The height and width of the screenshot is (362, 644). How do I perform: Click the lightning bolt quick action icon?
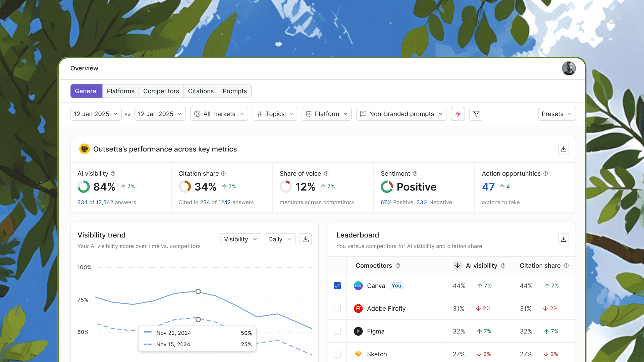coord(458,114)
